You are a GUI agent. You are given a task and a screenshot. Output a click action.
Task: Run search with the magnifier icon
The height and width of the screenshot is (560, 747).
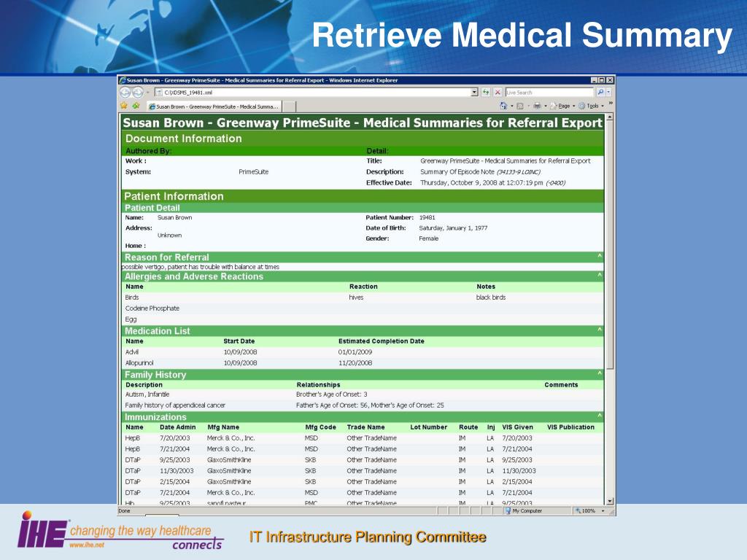pyautogui.click(x=600, y=93)
